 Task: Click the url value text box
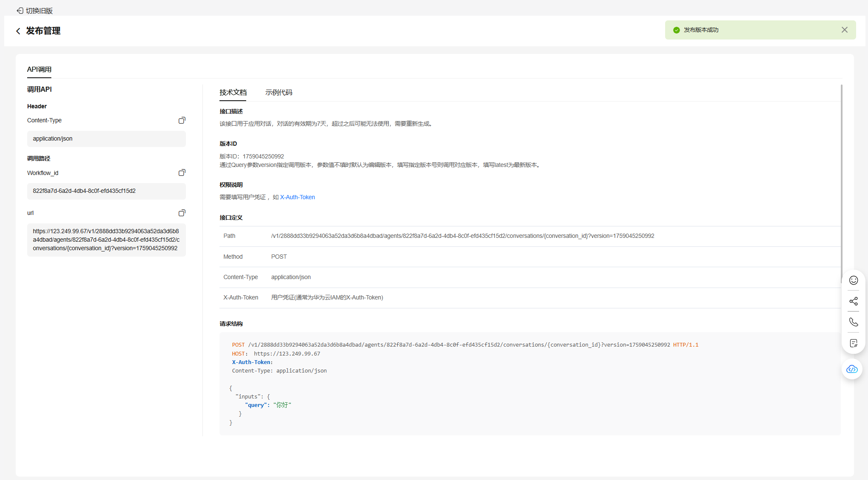106,240
